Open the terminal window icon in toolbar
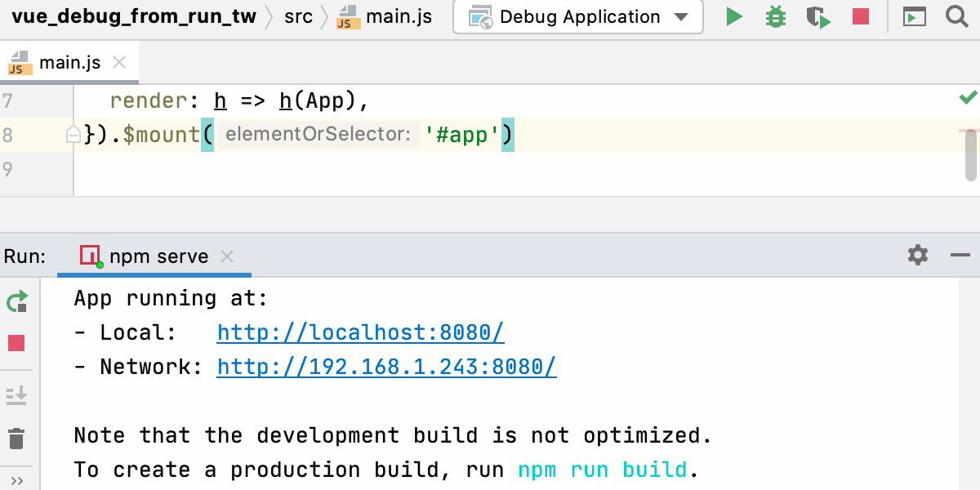 coord(915,16)
